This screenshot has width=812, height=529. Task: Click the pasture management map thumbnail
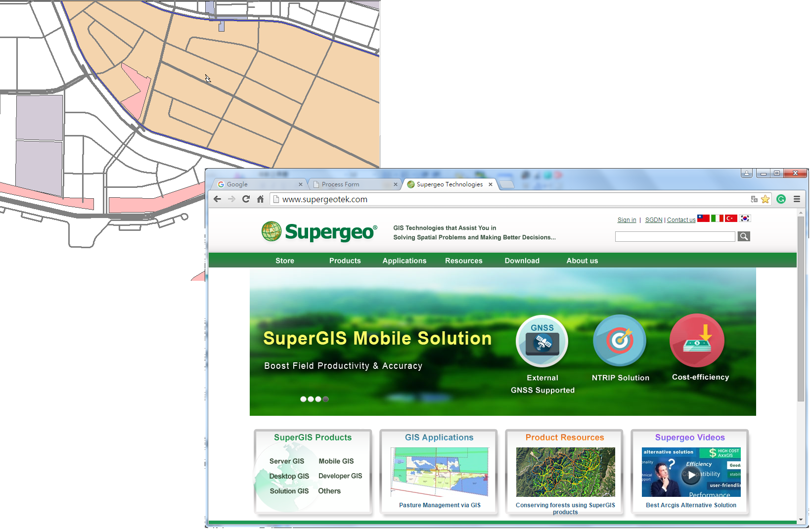[x=440, y=472]
